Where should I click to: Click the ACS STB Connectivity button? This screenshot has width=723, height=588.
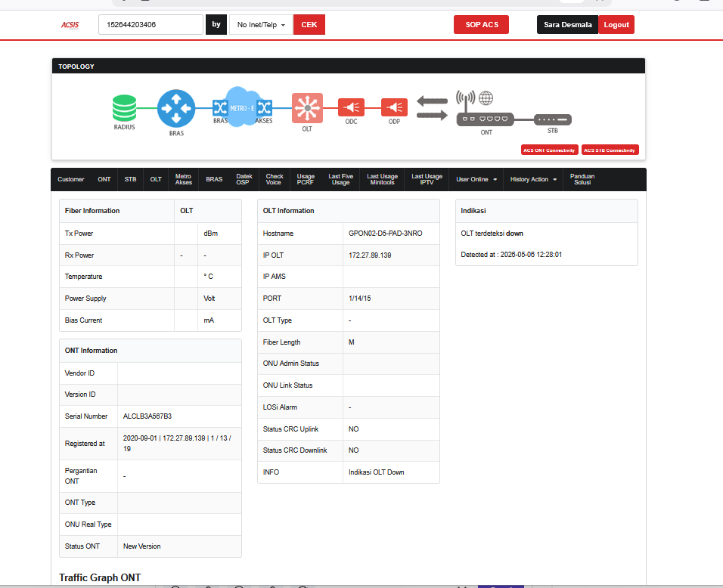(x=610, y=150)
